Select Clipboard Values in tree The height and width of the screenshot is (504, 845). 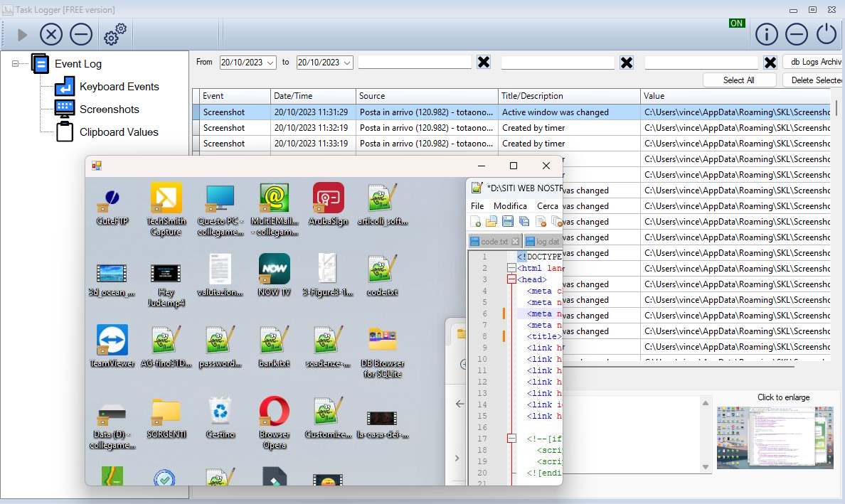point(119,132)
